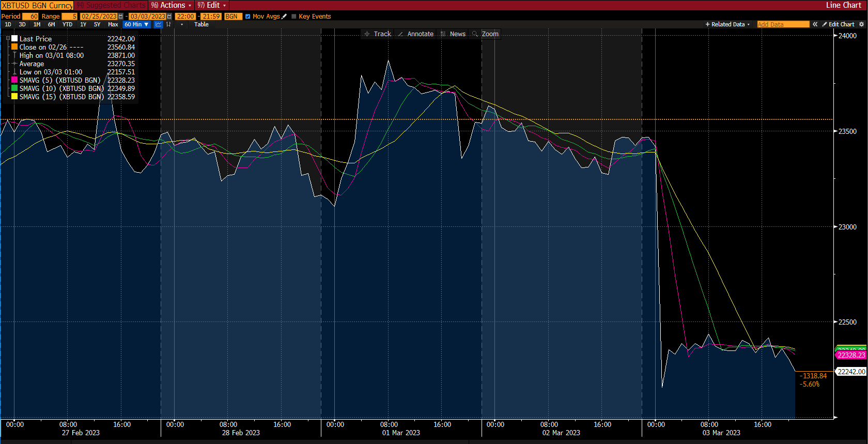Viewport: 868px width, 444px height.
Task: Collapse panel with double-chevron icon
Action: point(815,24)
